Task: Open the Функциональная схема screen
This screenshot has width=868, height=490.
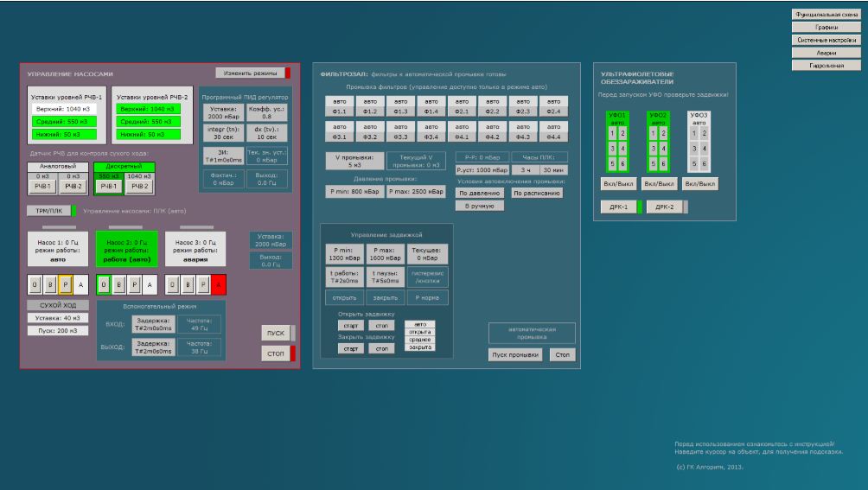Action: [x=826, y=15]
